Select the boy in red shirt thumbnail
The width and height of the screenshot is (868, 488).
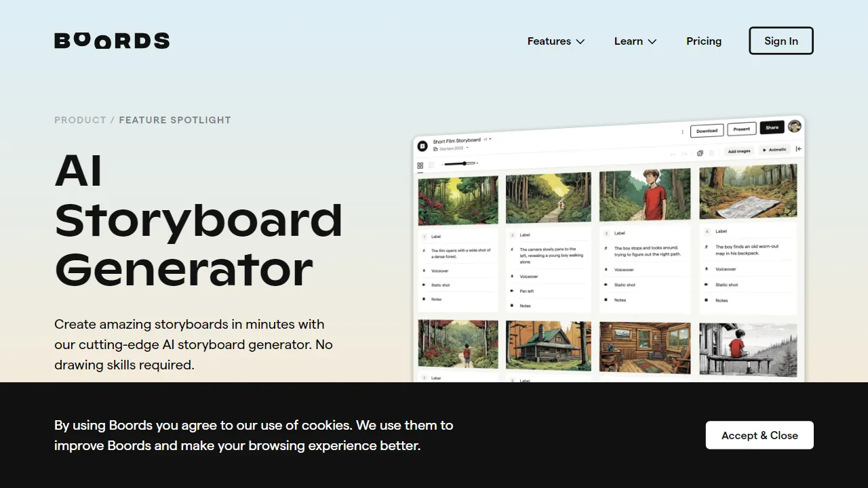click(x=645, y=195)
